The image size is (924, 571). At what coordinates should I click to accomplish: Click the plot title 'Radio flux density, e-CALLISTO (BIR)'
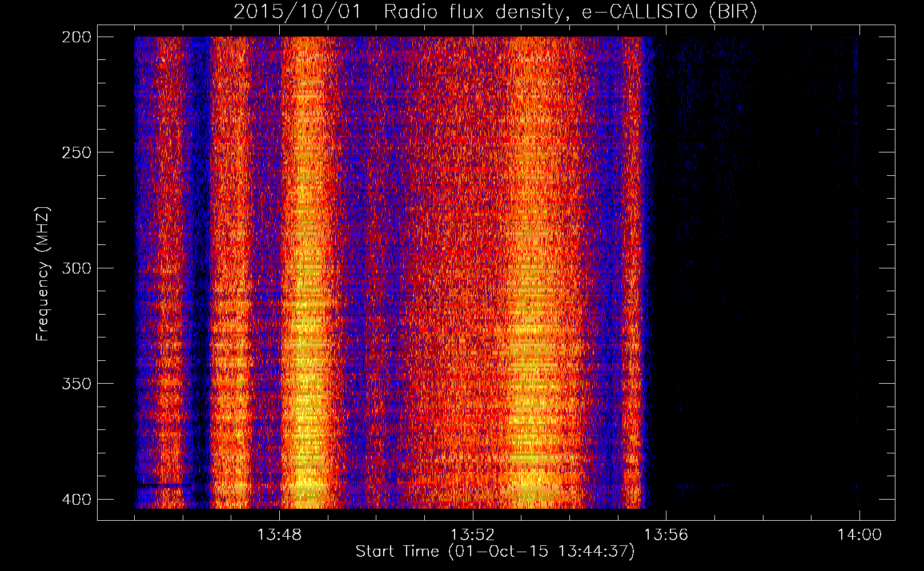[x=570, y=12]
